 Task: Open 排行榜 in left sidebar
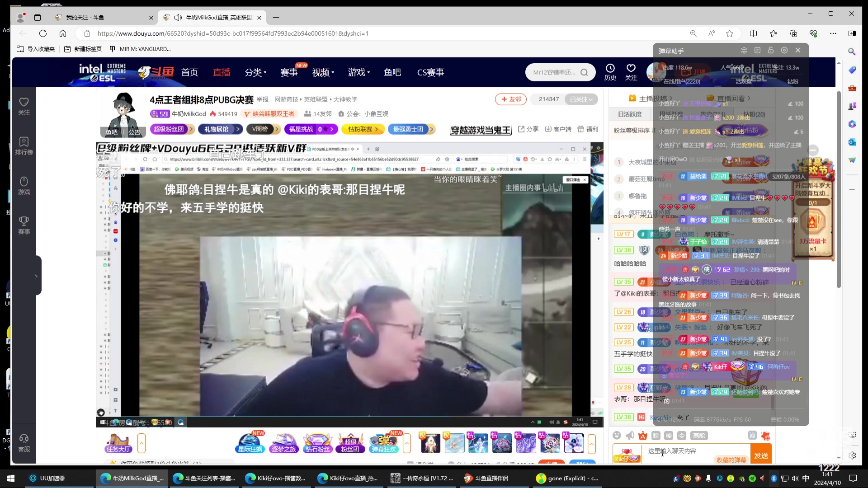coord(24,146)
